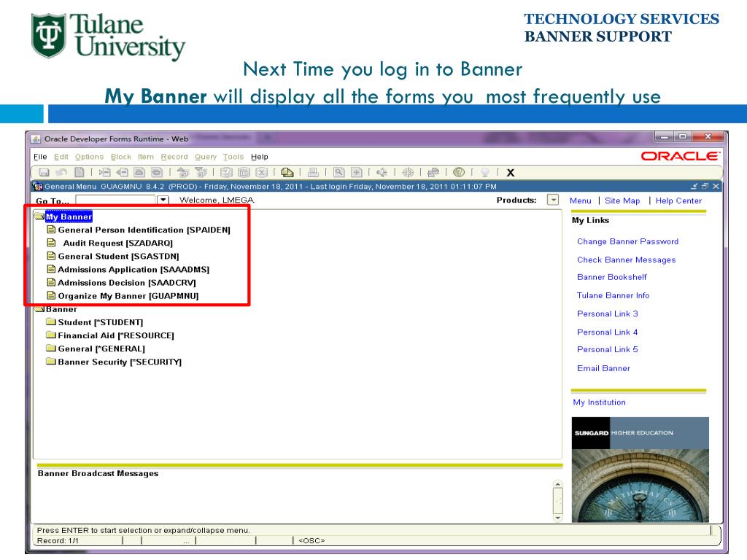Image resolution: width=747 pixels, height=560 pixels.
Task: Click the broadcast messages scrollbar up arrow
Action: (x=558, y=485)
